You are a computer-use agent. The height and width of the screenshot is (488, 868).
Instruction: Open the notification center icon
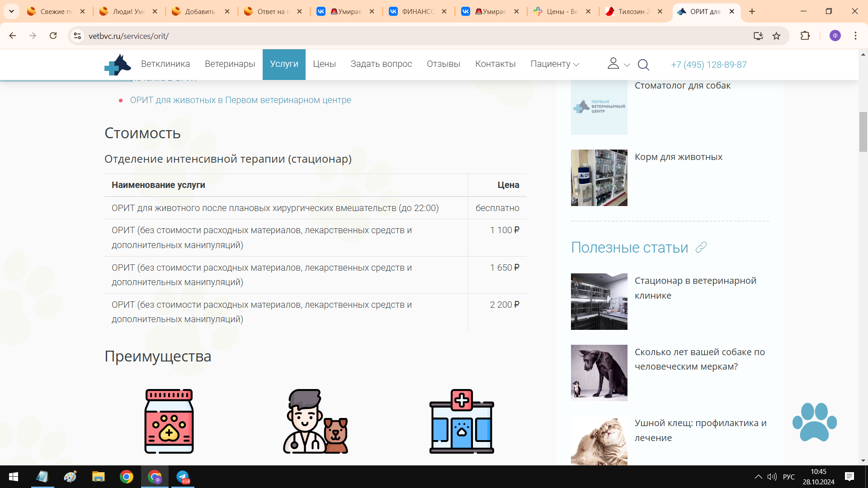coord(849,477)
